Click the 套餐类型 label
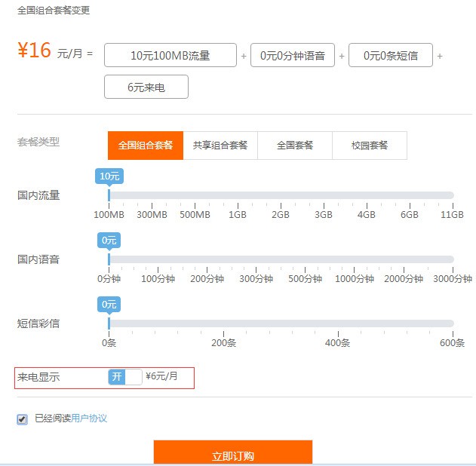The height and width of the screenshot is (466, 476). (x=38, y=142)
